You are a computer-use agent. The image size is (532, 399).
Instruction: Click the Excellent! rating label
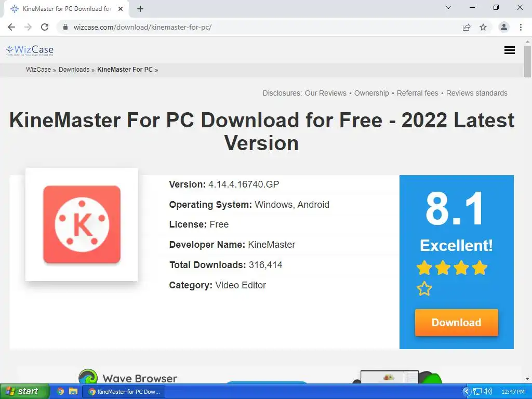point(456,245)
